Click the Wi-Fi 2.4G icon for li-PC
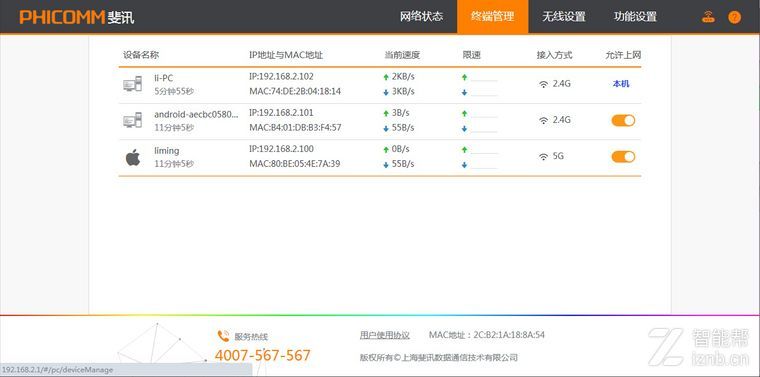Image resolution: width=760 pixels, height=377 pixels. (x=544, y=84)
